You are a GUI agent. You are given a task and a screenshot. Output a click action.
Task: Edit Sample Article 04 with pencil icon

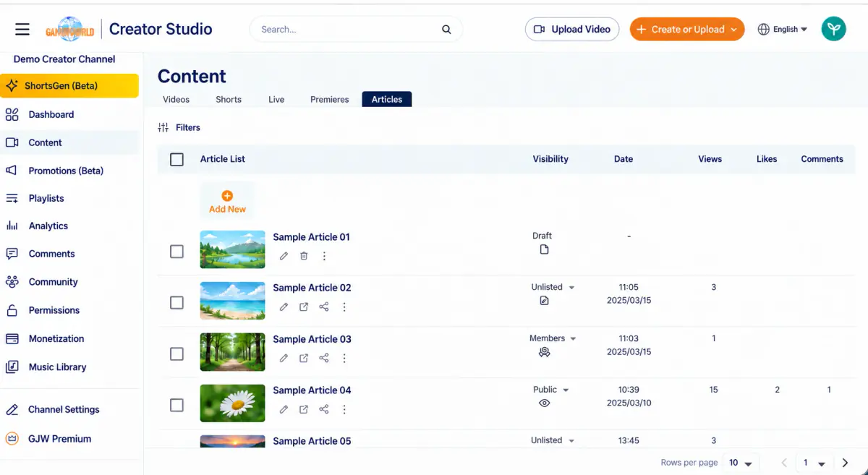point(284,409)
